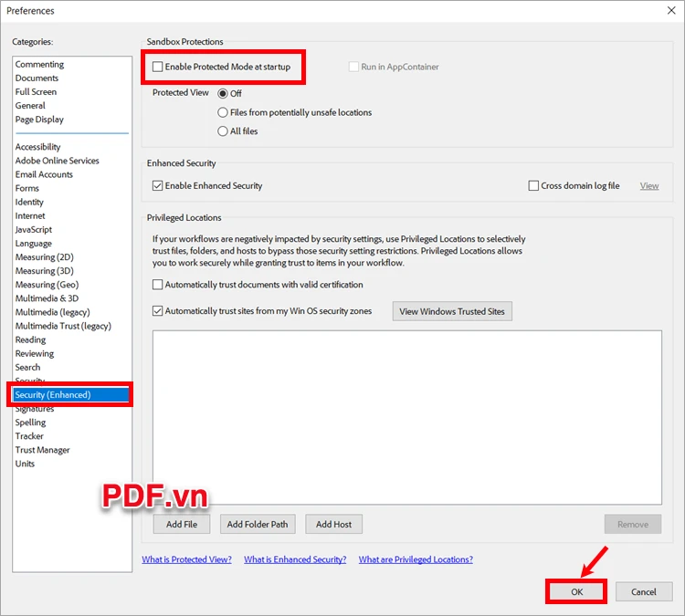Select Tracker category
The height and width of the screenshot is (616, 685).
click(x=29, y=436)
